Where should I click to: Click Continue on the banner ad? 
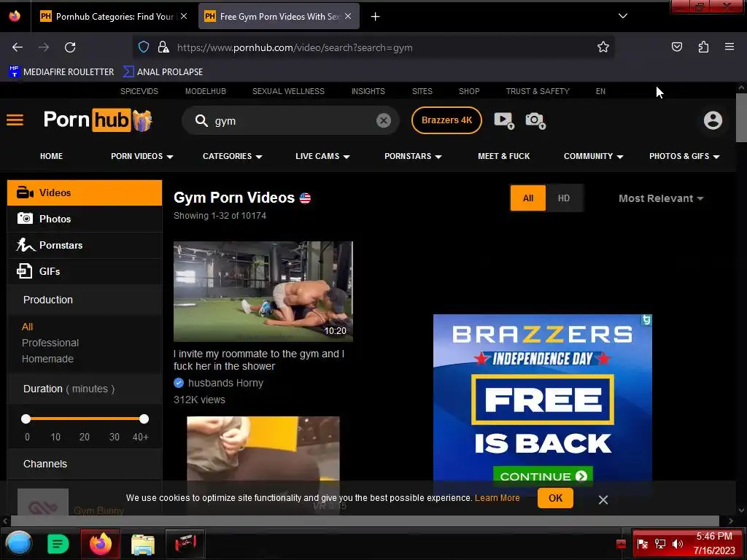tap(543, 476)
